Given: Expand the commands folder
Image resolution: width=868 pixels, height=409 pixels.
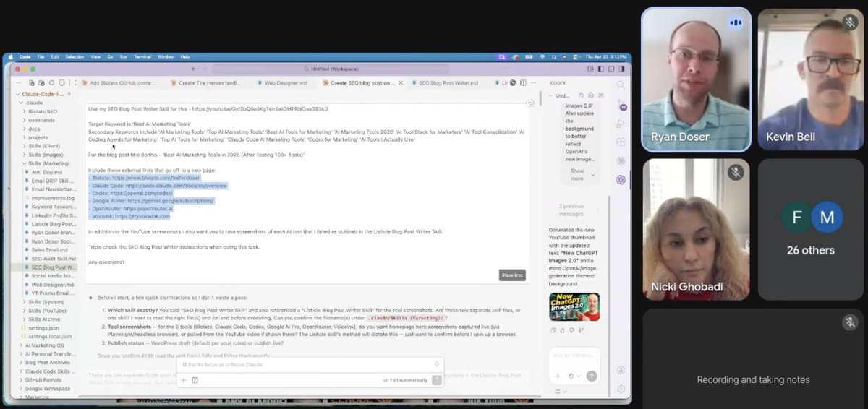Looking at the screenshot, I should pyautogui.click(x=41, y=120).
